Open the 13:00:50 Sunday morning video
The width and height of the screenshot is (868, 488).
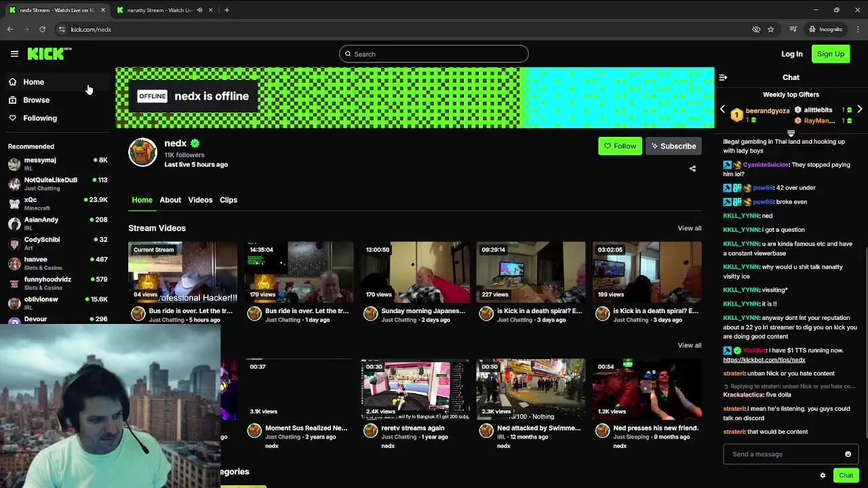tap(415, 272)
